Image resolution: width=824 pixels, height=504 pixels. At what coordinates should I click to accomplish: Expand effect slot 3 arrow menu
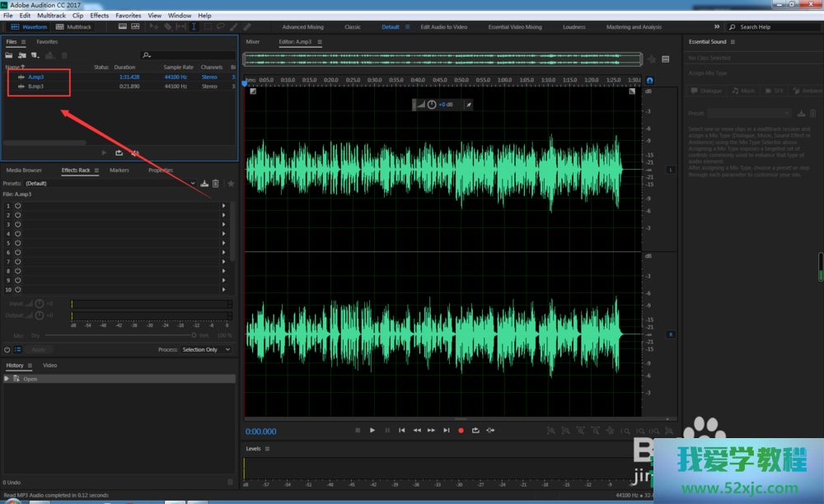224,224
